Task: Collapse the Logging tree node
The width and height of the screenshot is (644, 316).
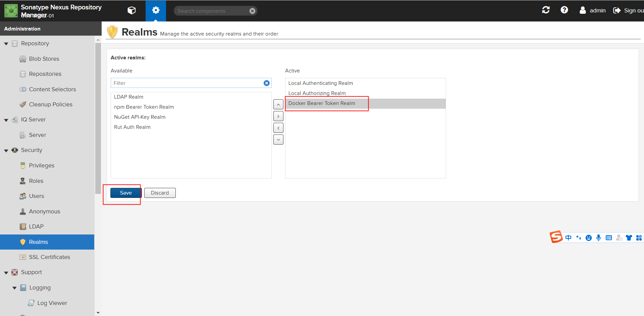Action: (x=14, y=288)
